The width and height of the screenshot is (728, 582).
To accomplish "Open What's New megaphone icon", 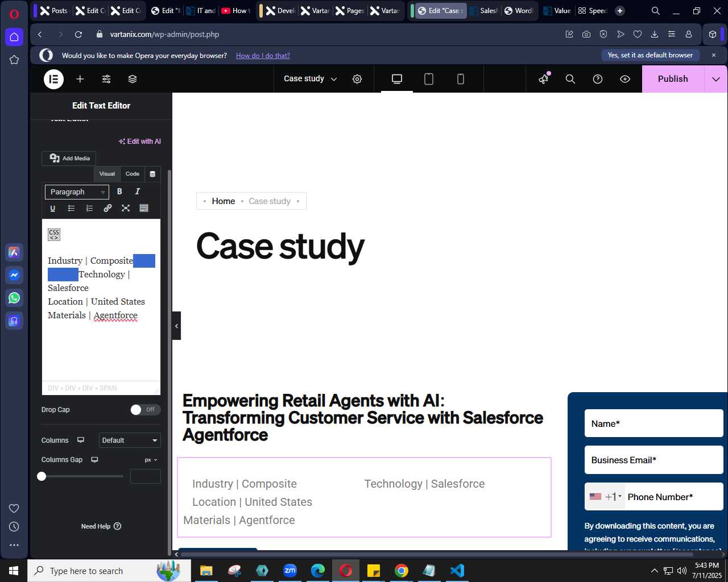I will coord(544,79).
